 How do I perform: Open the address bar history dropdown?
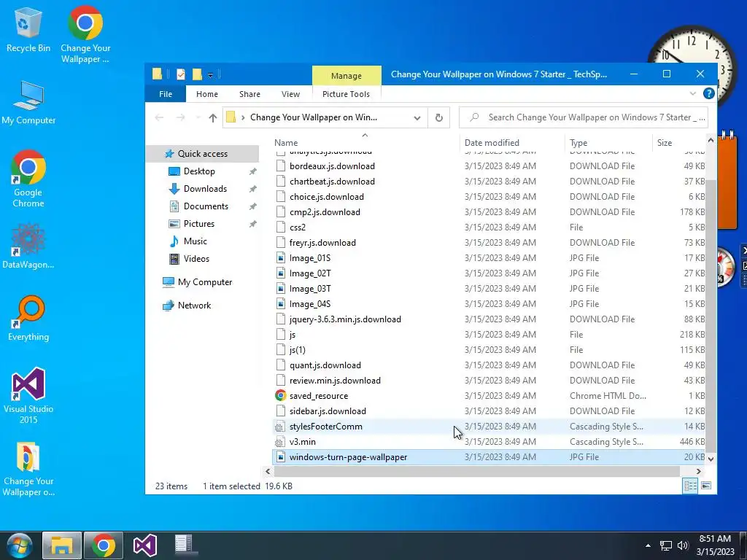click(x=417, y=118)
